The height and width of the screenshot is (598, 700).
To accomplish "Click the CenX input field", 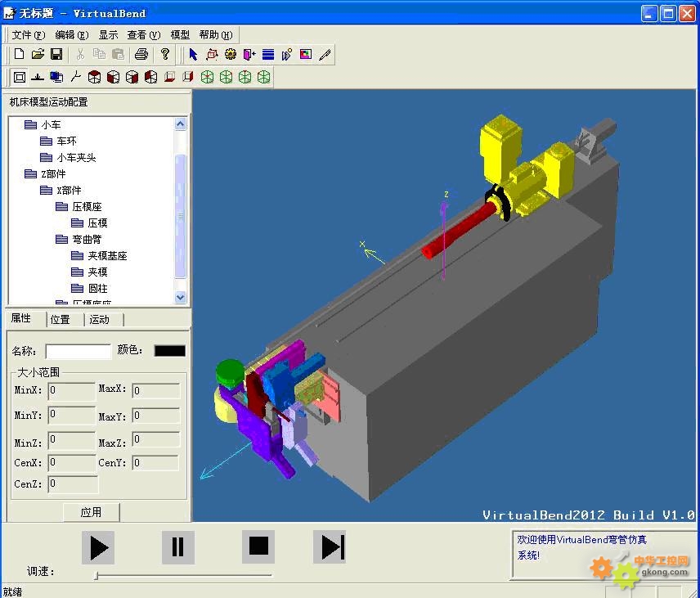I will pos(72,462).
